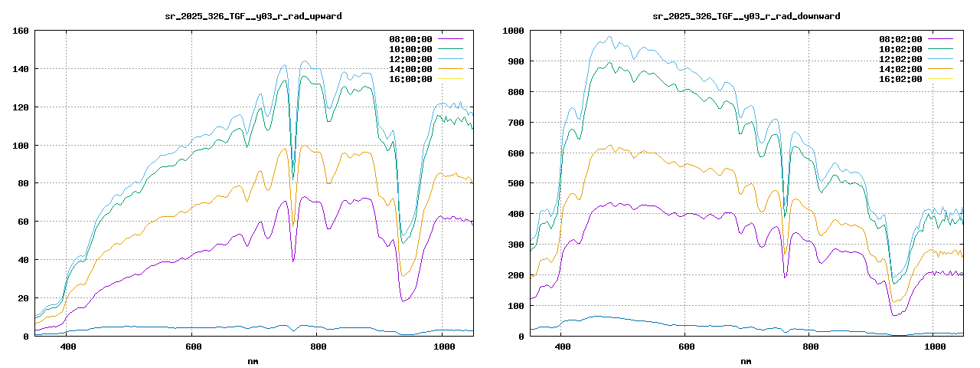Click the nm axis label under left chart
980x368 pixels.
coord(253,360)
